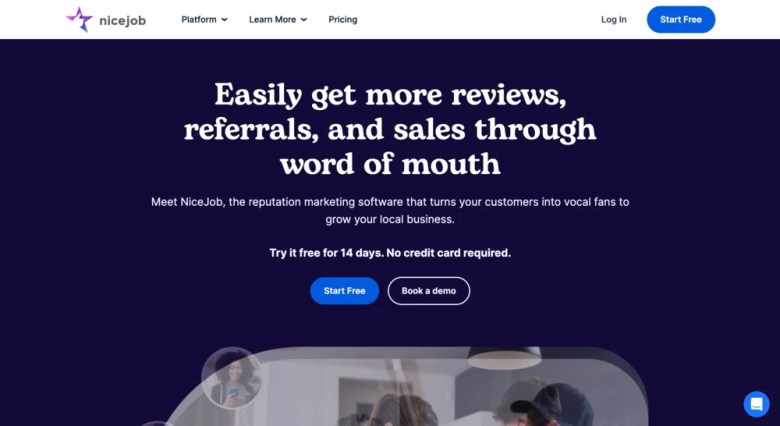780x426 pixels.
Task: Click the Meet NiceJob description paragraph
Action: pyautogui.click(x=390, y=211)
